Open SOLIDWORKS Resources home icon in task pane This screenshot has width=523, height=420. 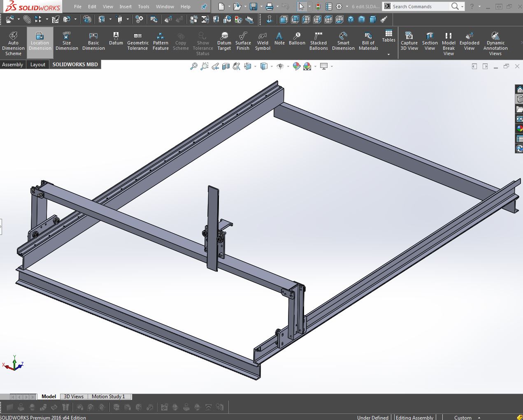[x=519, y=90]
